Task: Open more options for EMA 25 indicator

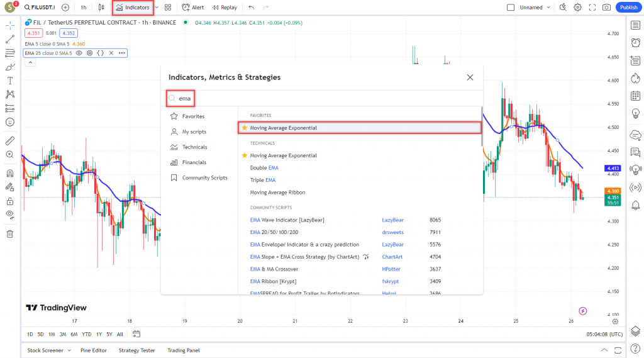Action: click(x=122, y=53)
